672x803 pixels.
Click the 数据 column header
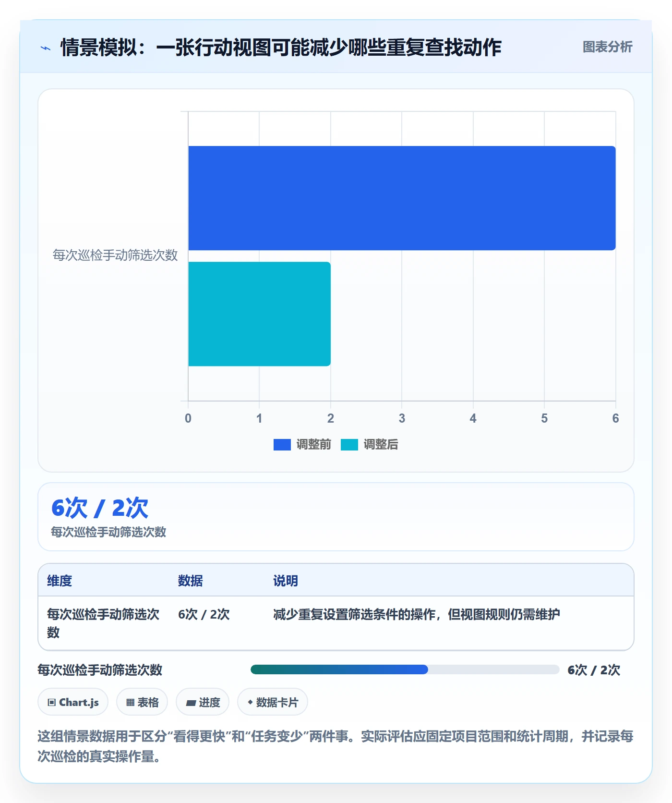click(x=191, y=581)
